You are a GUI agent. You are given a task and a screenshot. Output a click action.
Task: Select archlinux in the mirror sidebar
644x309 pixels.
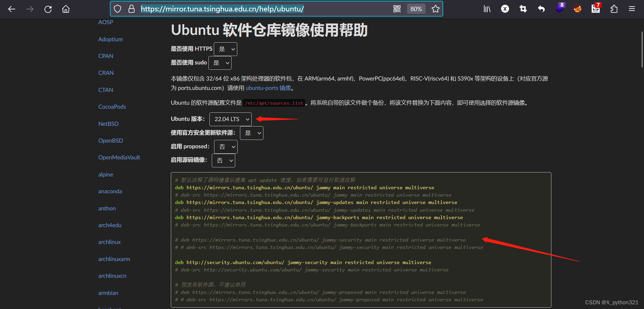coord(109,242)
